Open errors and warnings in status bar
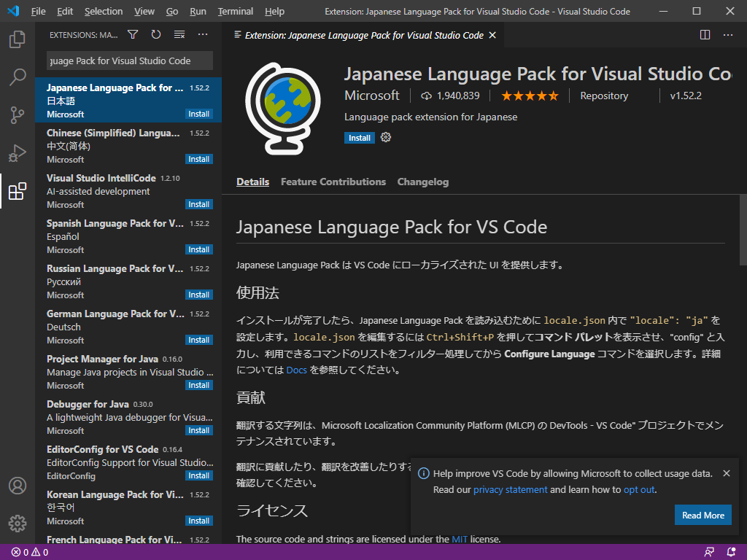Viewport: 747px width, 560px height. (x=29, y=553)
